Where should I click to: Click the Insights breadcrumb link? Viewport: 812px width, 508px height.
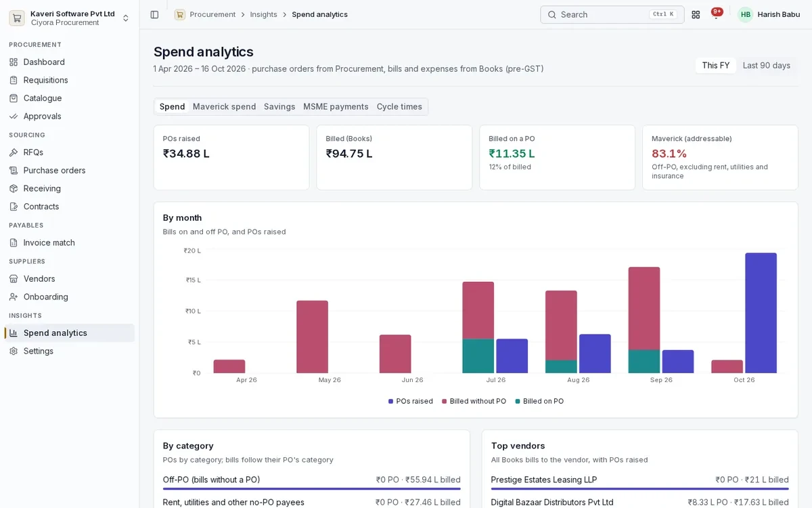tap(264, 14)
